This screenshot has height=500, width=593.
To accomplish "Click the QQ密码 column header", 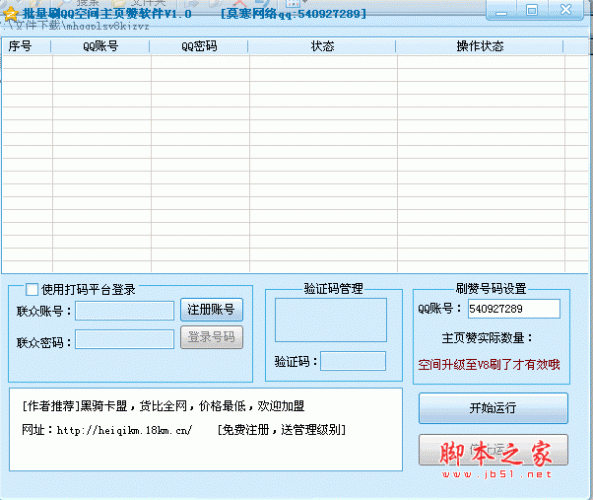I will coord(199,46).
